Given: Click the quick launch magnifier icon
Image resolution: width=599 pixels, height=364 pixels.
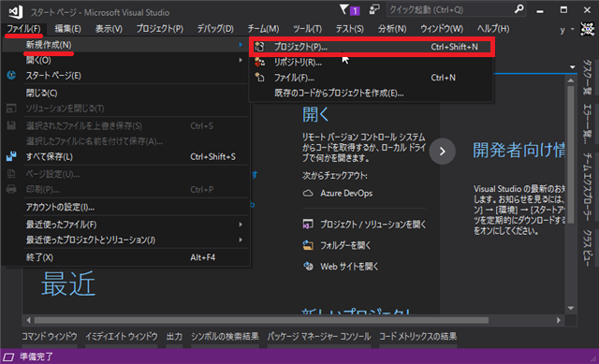Looking at the screenshot, I should coord(519,9).
